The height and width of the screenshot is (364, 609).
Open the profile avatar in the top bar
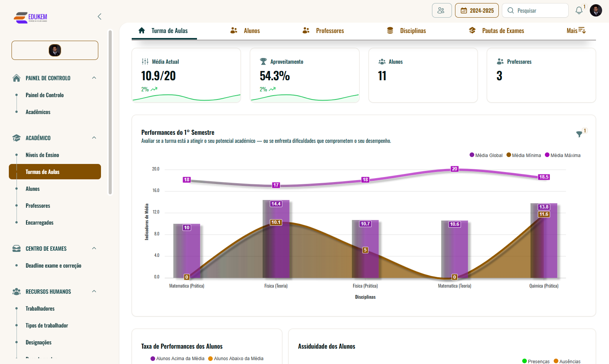tap(596, 10)
